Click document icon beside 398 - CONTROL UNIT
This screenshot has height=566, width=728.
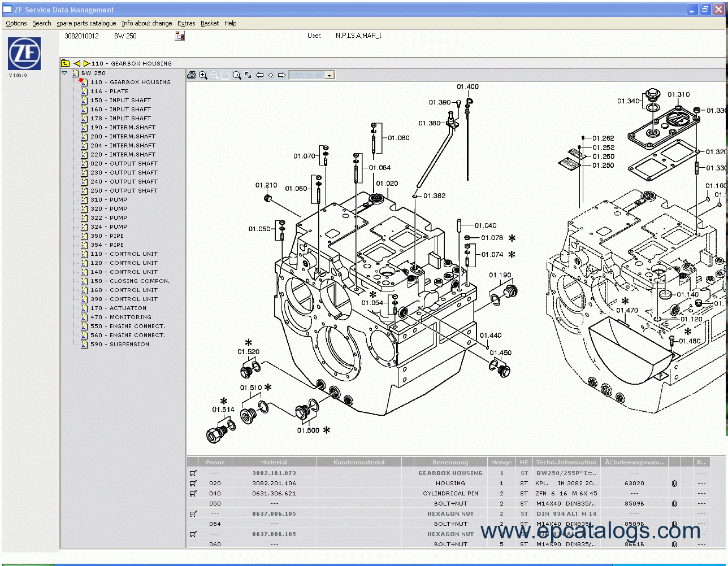tap(84, 299)
